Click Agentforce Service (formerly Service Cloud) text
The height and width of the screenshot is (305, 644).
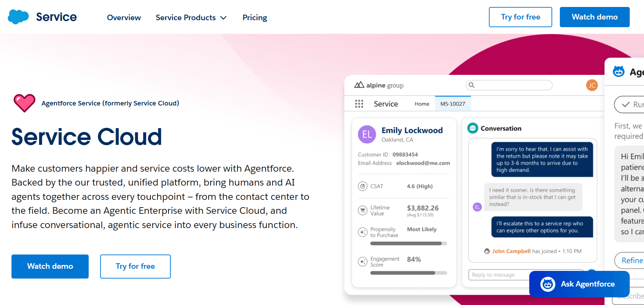[110, 103]
